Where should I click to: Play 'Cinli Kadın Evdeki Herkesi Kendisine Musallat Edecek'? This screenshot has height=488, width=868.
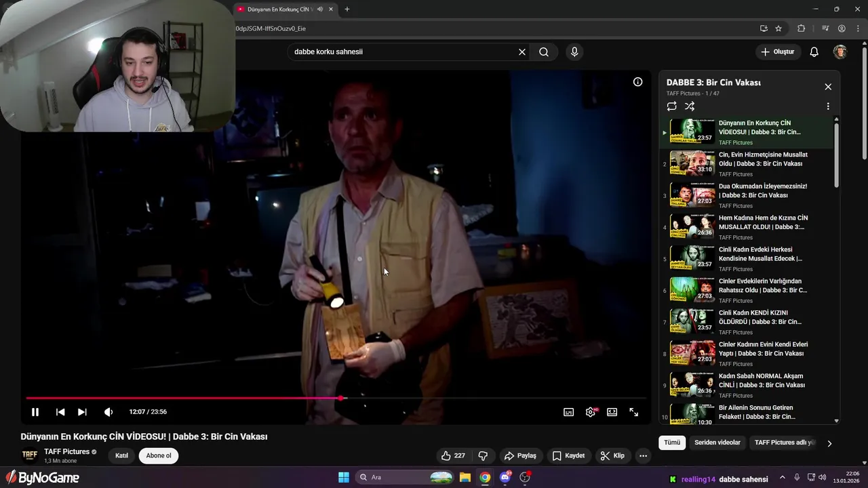(x=747, y=258)
